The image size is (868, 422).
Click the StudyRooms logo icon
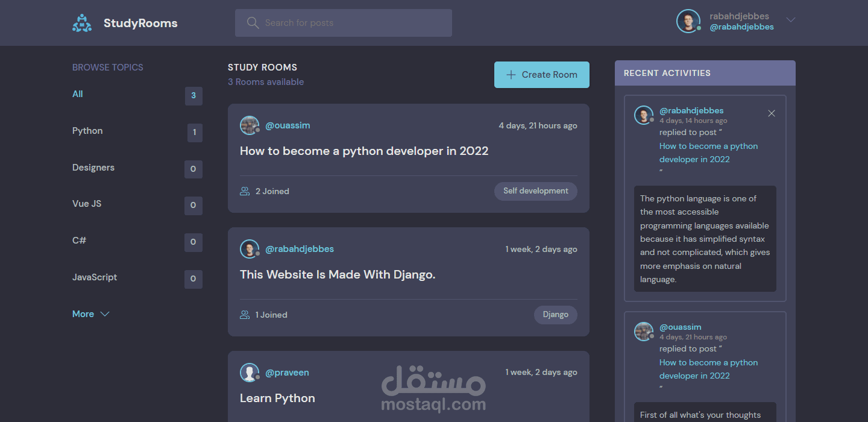click(81, 22)
